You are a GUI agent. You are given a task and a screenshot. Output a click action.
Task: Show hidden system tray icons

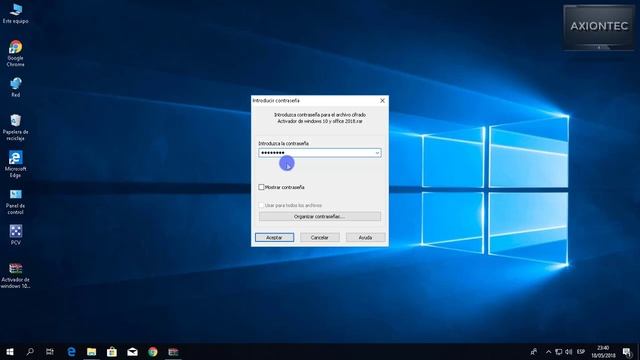[x=548, y=351]
